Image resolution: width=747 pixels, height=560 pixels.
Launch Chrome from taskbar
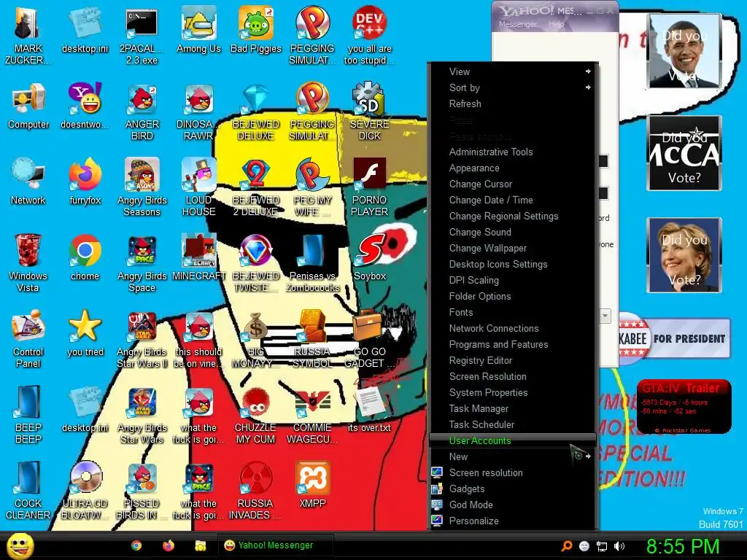[x=136, y=545]
